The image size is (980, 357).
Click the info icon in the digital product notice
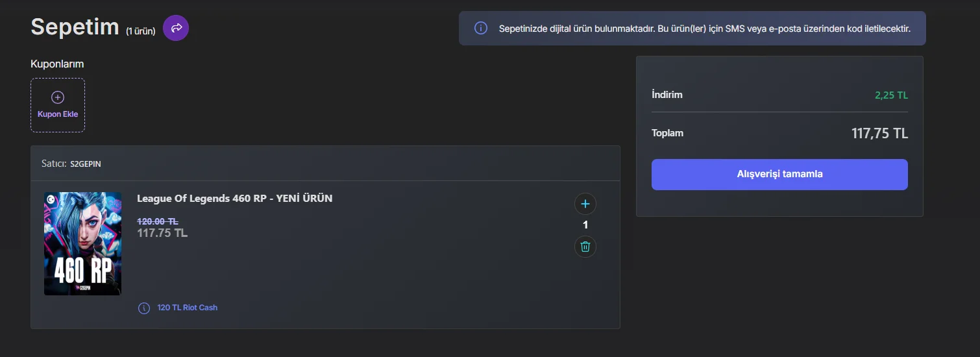click(x=481, y=29)
